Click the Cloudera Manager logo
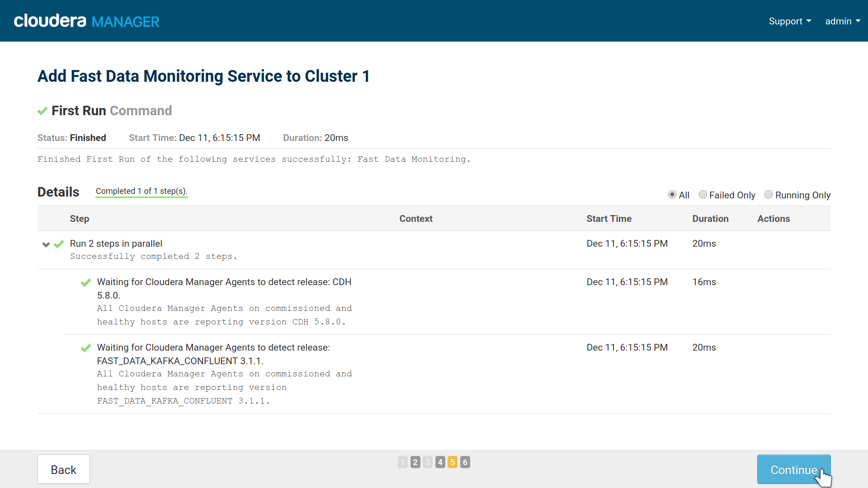The height and width of the screenshot is (488, 868). pos(86,21)
